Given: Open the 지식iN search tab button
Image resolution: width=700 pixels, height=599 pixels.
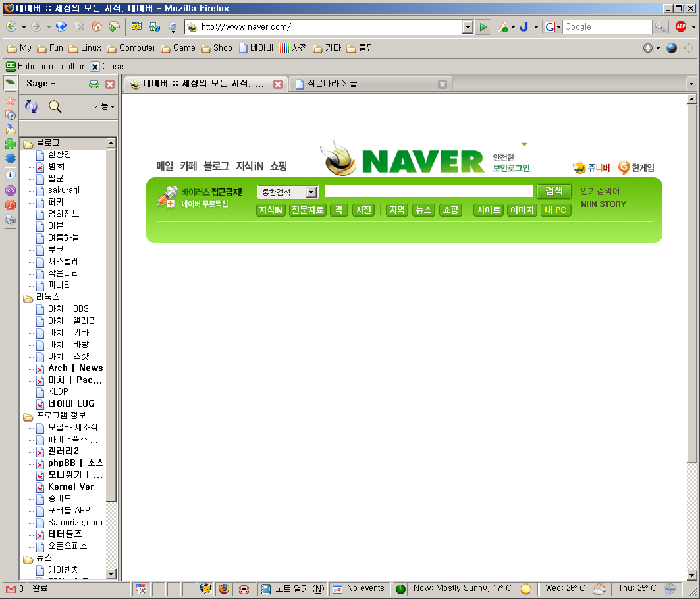Looking at the screenshot, I should [271, 210].
